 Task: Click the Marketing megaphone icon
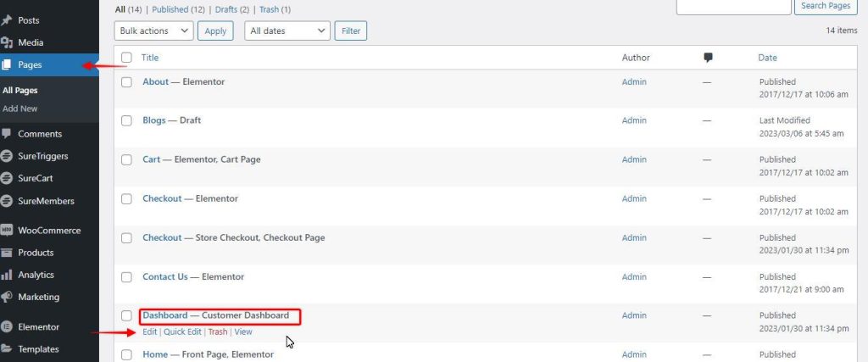point(7,297)
